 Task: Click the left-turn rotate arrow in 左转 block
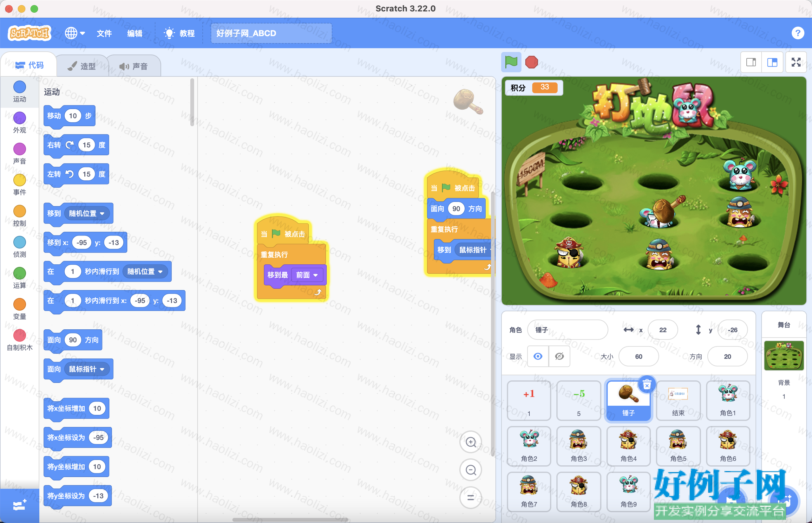(x=70, y=174)
